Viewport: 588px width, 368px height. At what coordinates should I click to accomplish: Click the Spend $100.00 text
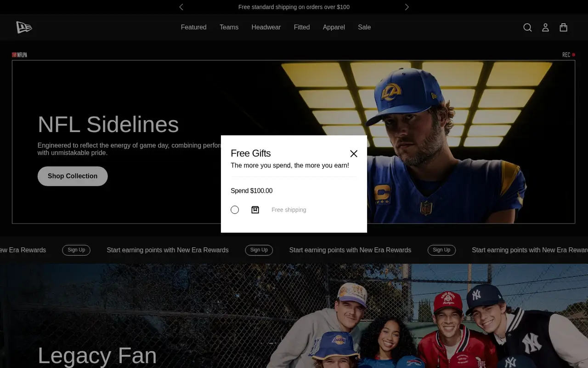[252, 191]
